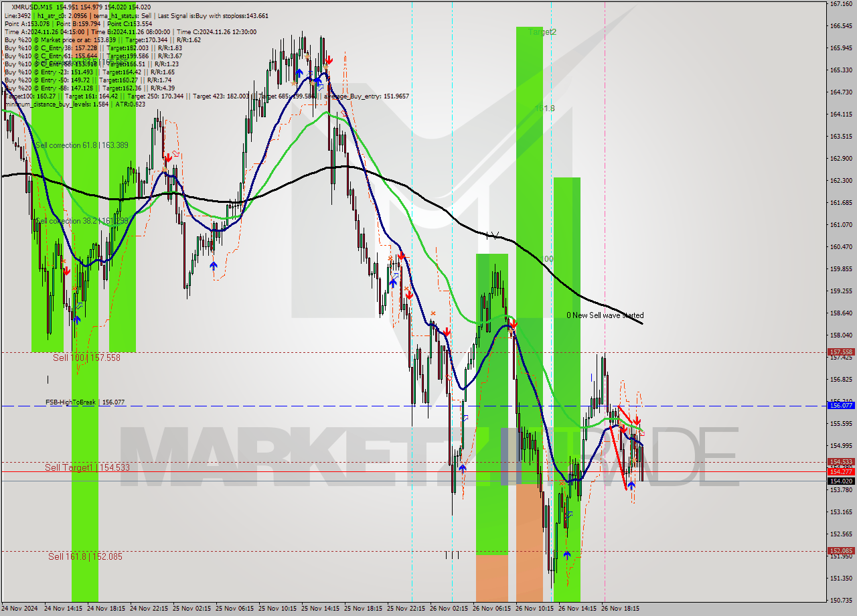Select the 'Sell 161.8 | 152.085' label

click(x=85, y=556)
